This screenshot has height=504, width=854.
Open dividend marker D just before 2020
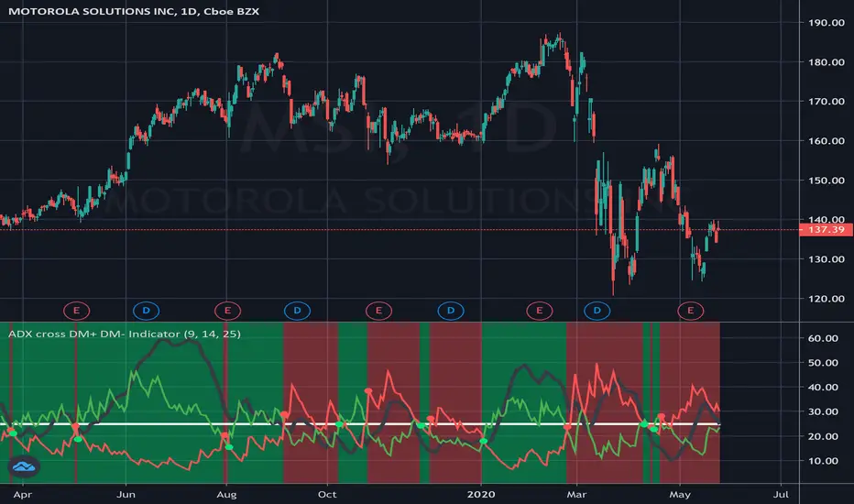point(451,311)
